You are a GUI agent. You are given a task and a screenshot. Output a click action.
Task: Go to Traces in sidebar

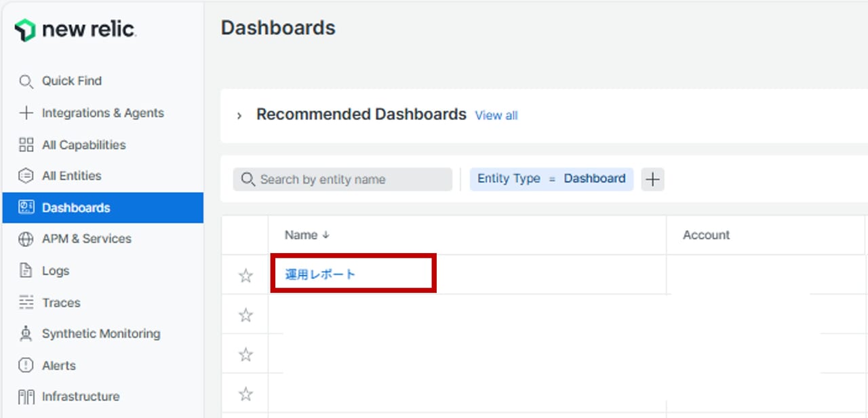pyautogui.click(x=61, y=303)
